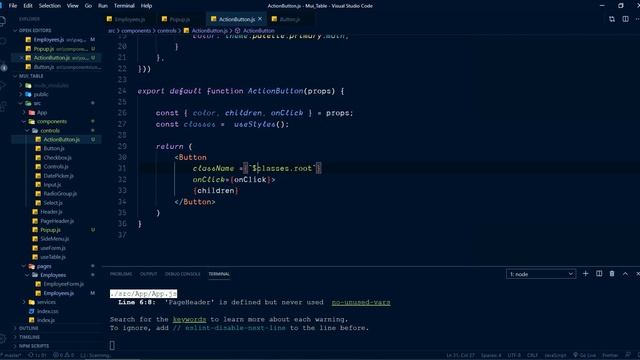The height and width of the screenshot is (360, 640).
Task: Open the Run menu
Action: point(103,6)
